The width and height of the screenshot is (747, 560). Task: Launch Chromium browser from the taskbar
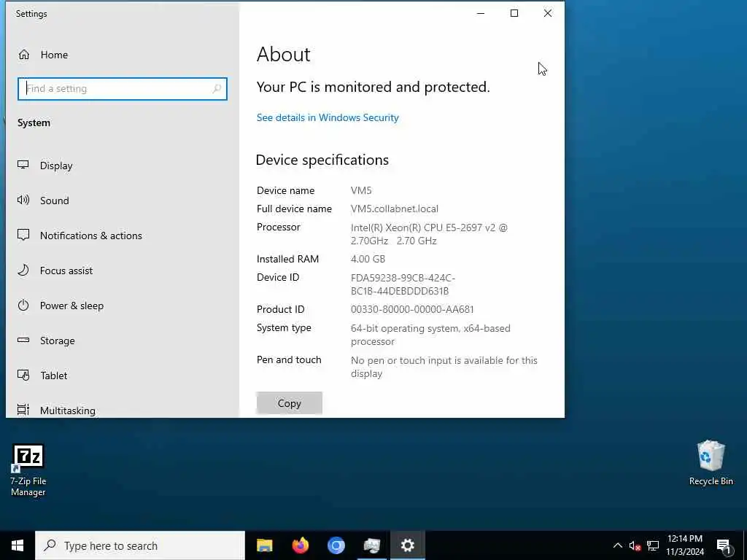336,545
